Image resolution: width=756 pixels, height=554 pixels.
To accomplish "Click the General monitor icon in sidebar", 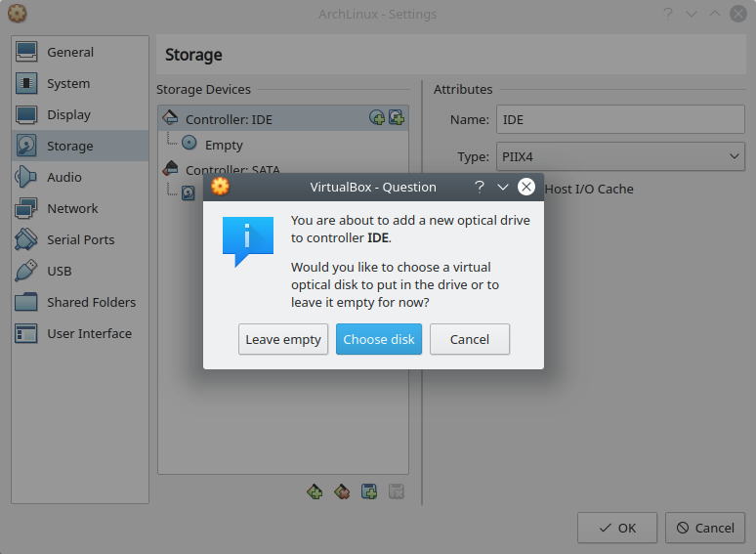I will 26,52.
